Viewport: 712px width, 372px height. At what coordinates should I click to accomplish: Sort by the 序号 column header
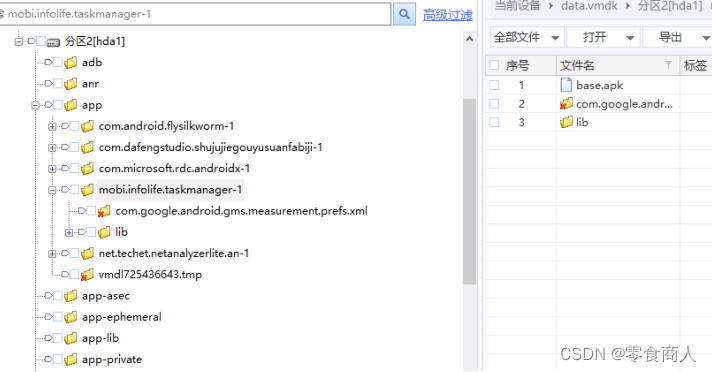[x=517, y=65]
